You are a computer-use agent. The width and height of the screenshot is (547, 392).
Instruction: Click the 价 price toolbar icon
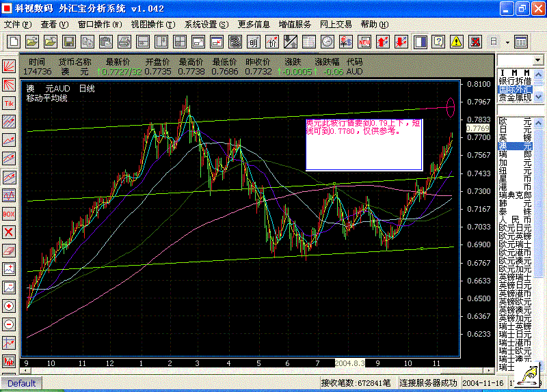click(x=272, y=42)
